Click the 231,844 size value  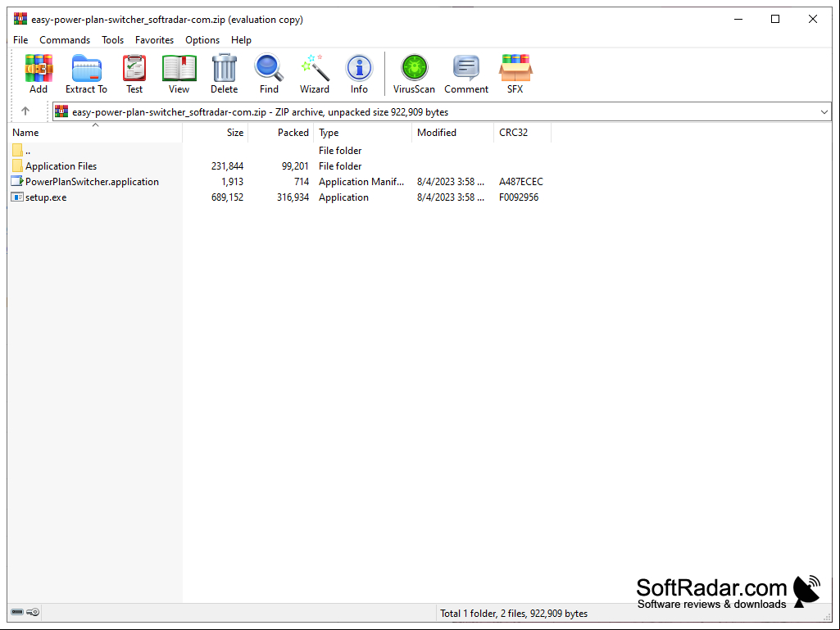pos(227,166)
